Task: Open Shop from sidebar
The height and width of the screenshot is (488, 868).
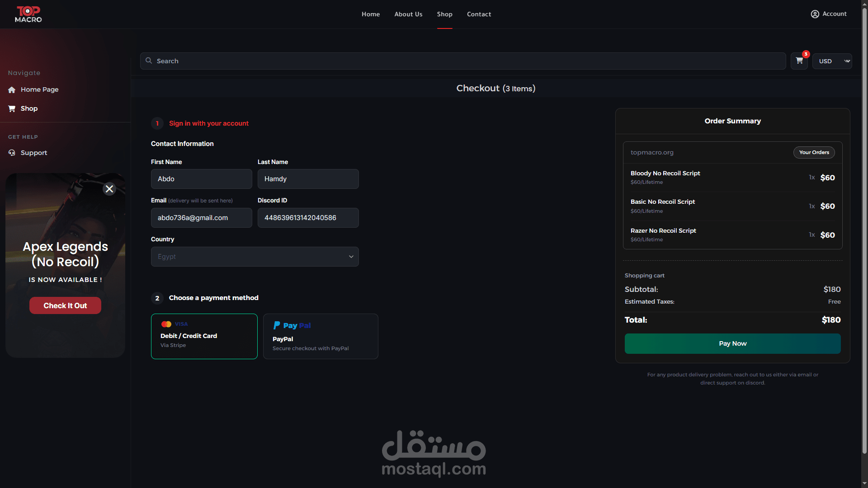Action: [29, 108]
